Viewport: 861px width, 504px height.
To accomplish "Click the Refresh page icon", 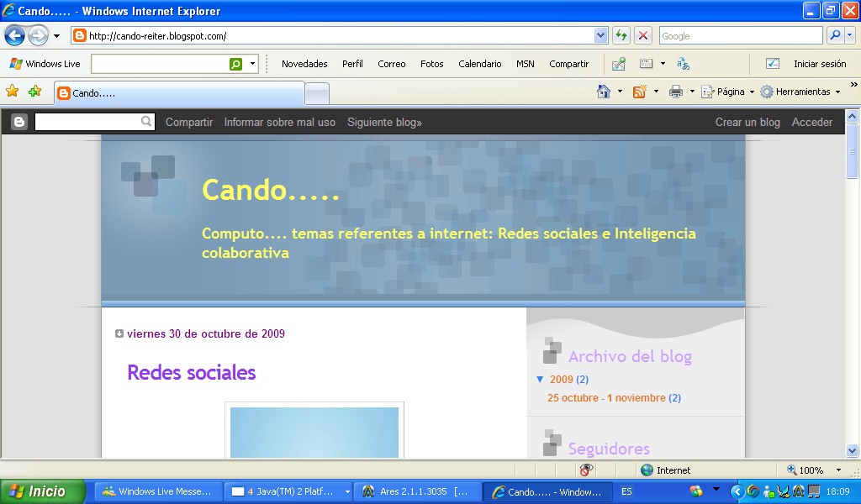I will (621, 35).
